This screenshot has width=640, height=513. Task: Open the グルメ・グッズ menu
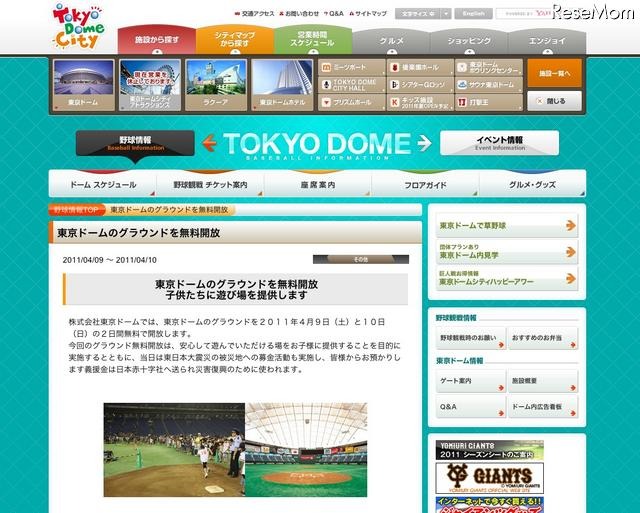pos(532,184)
